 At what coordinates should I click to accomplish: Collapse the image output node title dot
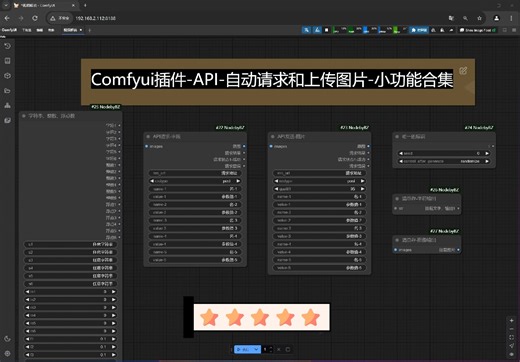tap(397, 240)
